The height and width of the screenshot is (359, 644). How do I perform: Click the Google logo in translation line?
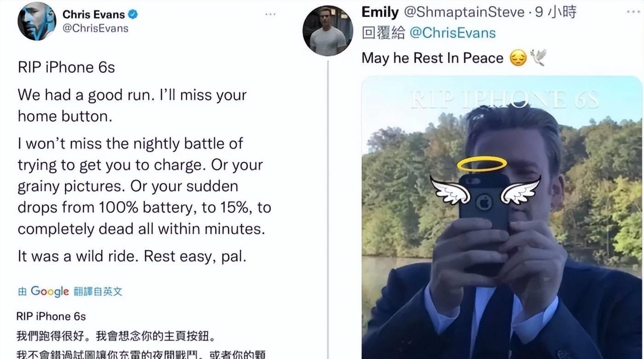pos(50,291)
